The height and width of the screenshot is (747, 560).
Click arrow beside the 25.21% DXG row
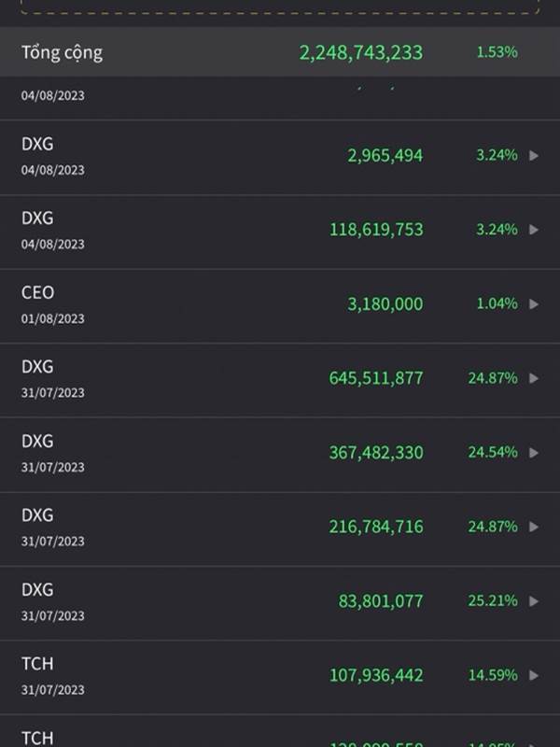(x=534, y=601)
